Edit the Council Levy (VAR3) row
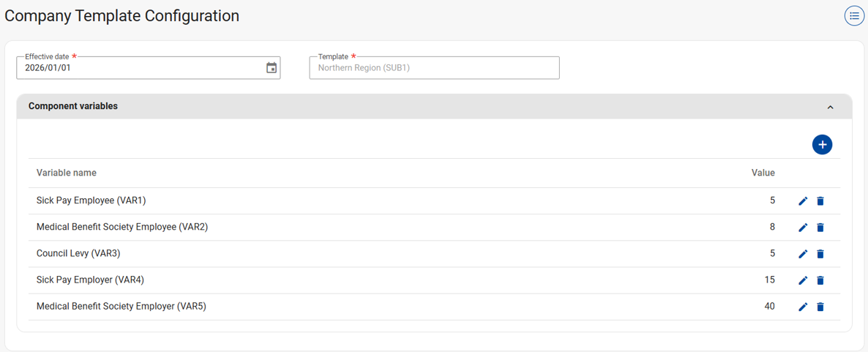 [x=803, y=254]
